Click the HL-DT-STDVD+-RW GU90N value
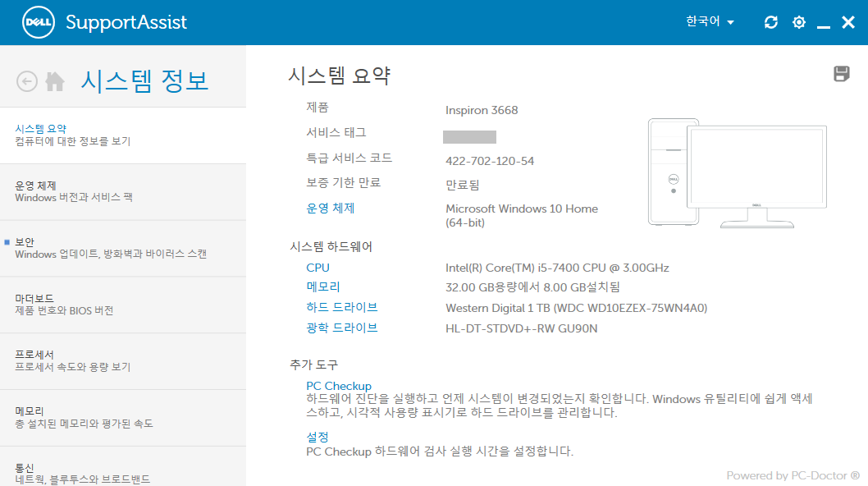The width and height of the screenshot is (868, 486). 522,328
